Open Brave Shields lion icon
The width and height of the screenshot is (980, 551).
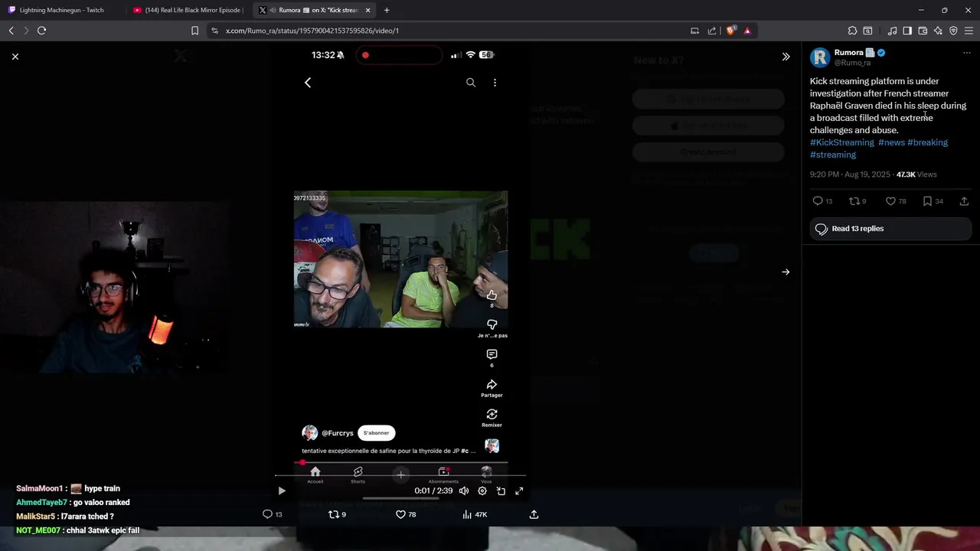[x=730, y=31]
